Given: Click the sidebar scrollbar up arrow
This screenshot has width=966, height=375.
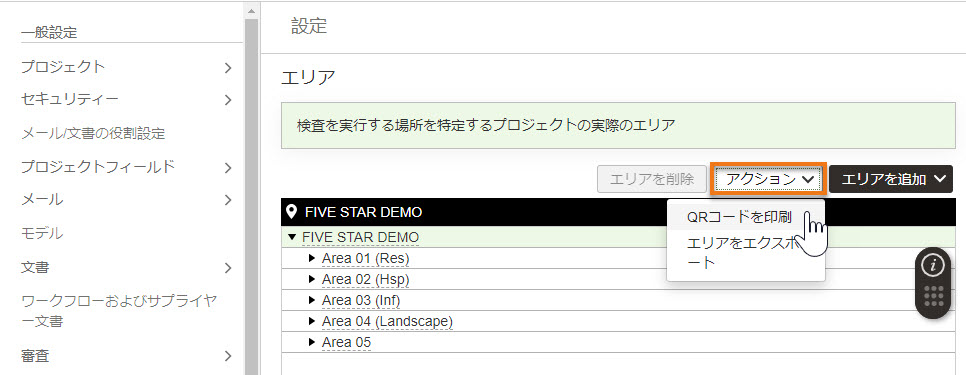Looking at the screenshot, I should [251, 11].
